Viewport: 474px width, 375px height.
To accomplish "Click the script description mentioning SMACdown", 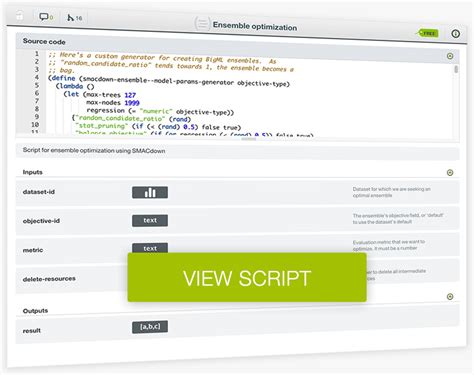I will pos(94,150).
